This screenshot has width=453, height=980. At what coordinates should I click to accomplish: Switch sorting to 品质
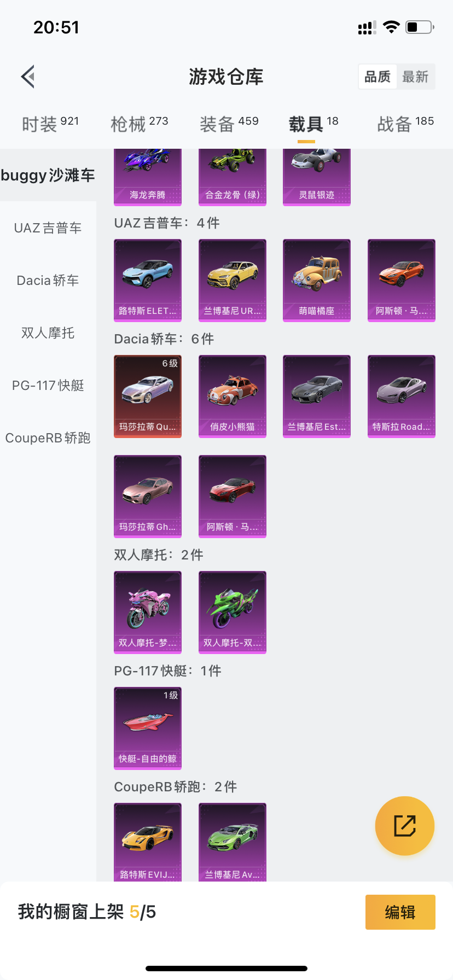pos(377,77)
